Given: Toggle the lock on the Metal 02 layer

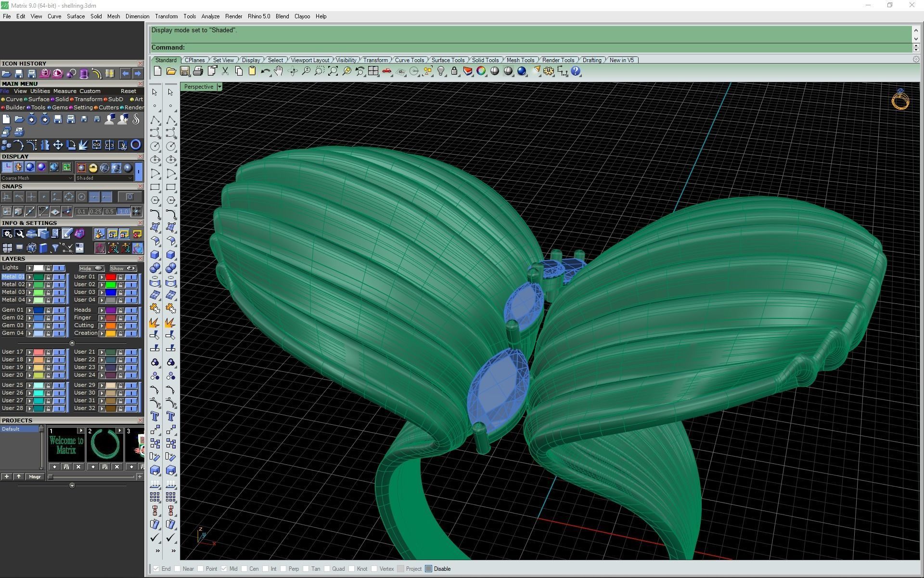Looking at the screenshot, I should tap(49, 285).
